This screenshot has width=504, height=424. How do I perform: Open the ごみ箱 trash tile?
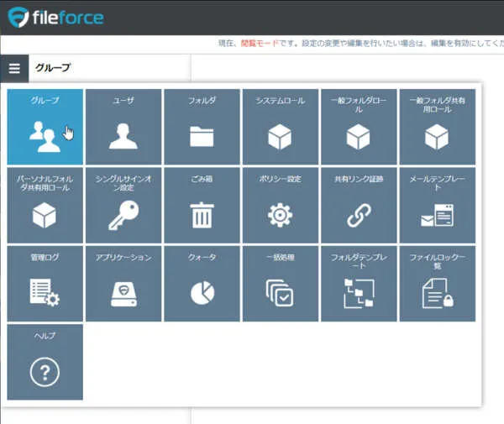coord(202,206)
